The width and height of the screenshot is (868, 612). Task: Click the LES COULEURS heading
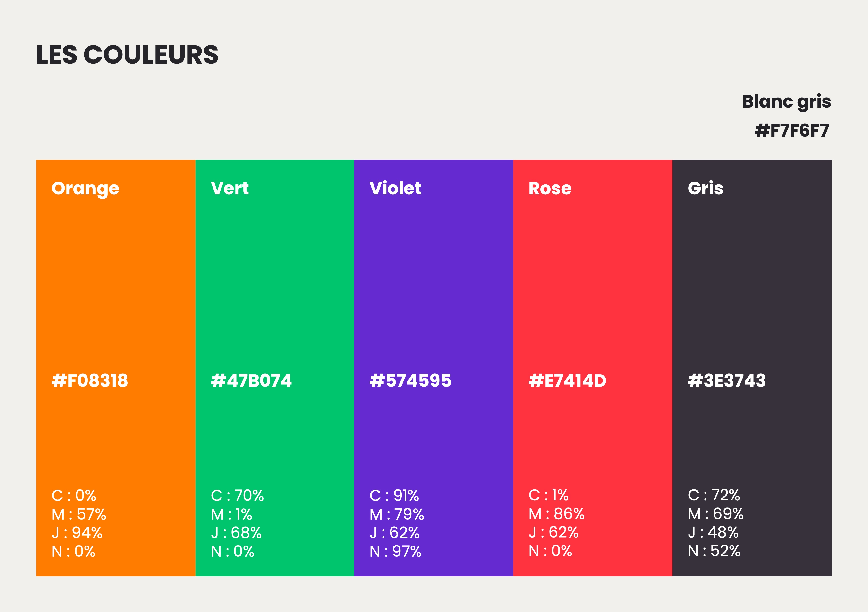(x=128, y=55)
